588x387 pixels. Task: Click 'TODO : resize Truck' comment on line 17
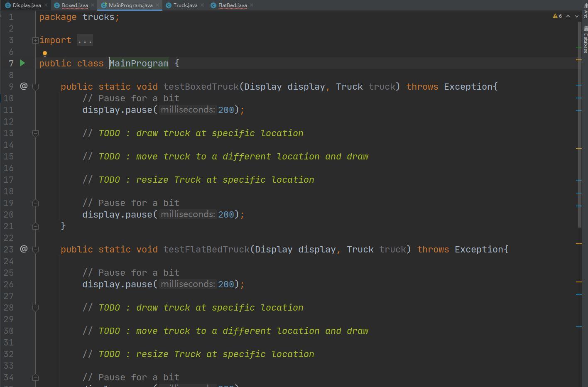198,179
